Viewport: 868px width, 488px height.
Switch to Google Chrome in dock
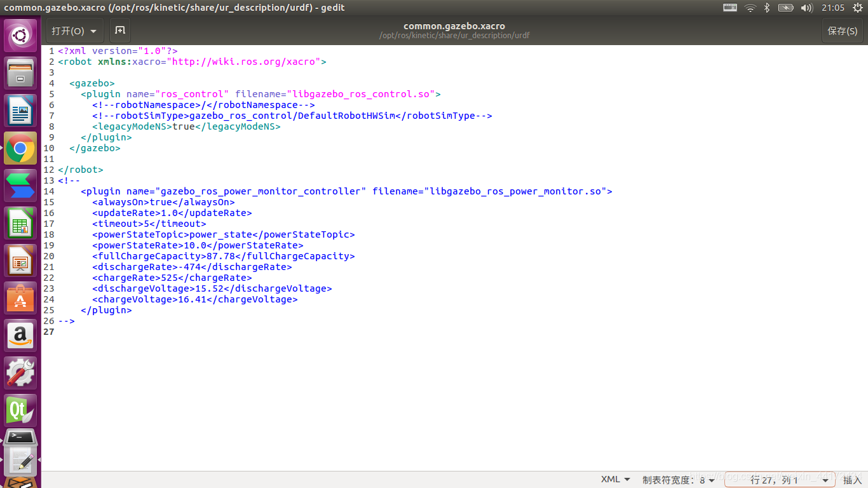(21, 148)
